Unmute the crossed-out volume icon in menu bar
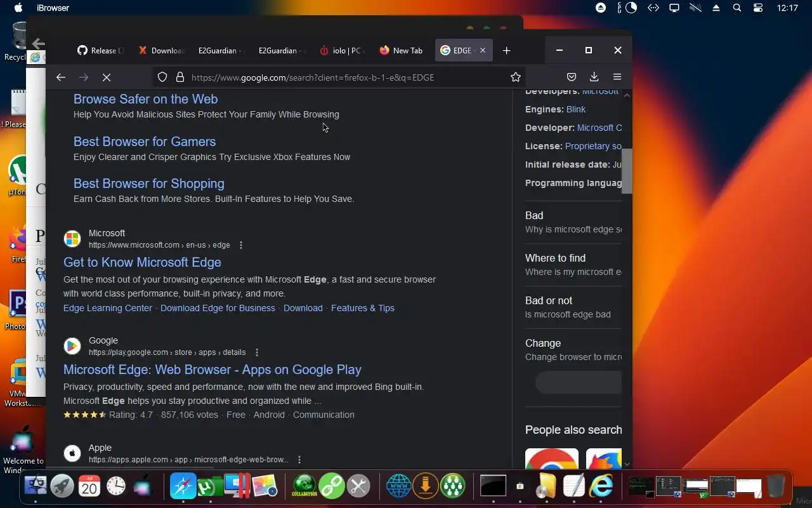This screenshot has width=812, height=508. tap(696, 8)
